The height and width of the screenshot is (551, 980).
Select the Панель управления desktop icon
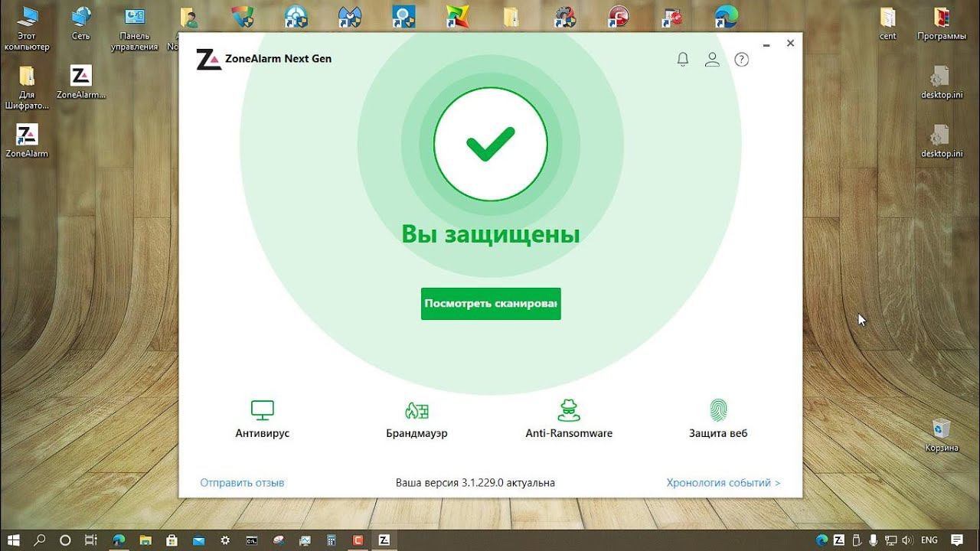(134, 28)
